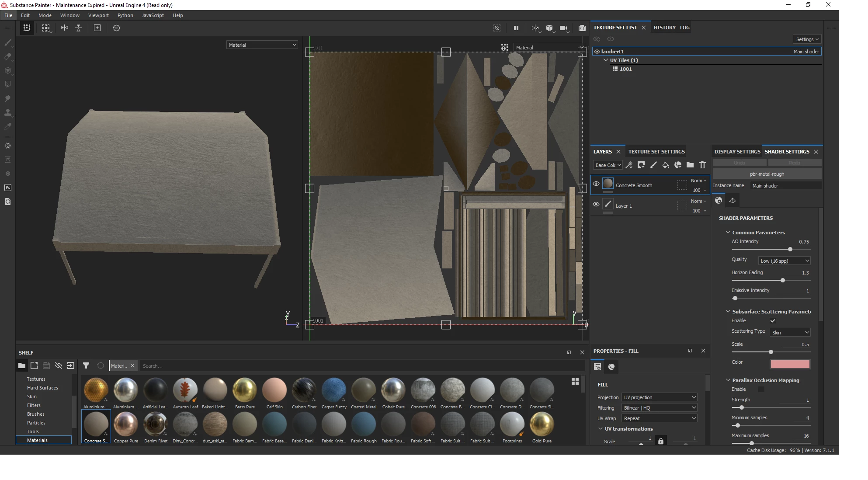Uncheck the Subsurface Scattering Enable checkbox
Screen dimensions: 868x480
(x=773, y=321)
